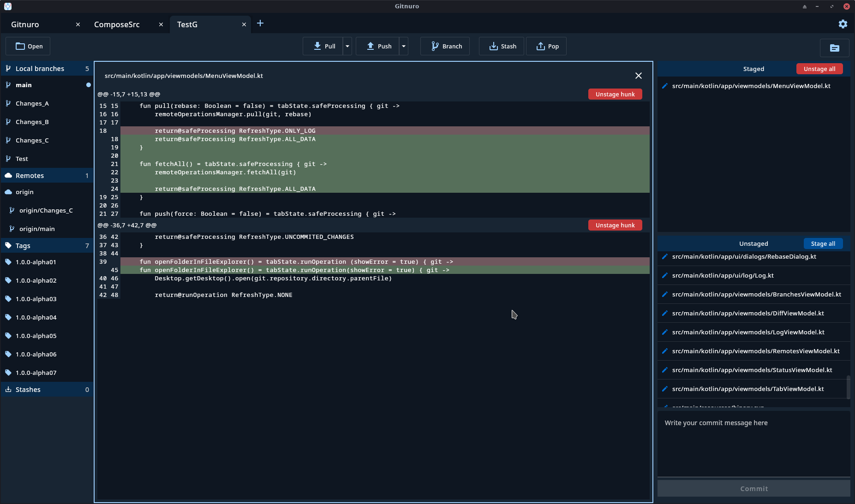Focus the commit message input field
This screenshot has height=504, width=855.
(x=754, y=444)
